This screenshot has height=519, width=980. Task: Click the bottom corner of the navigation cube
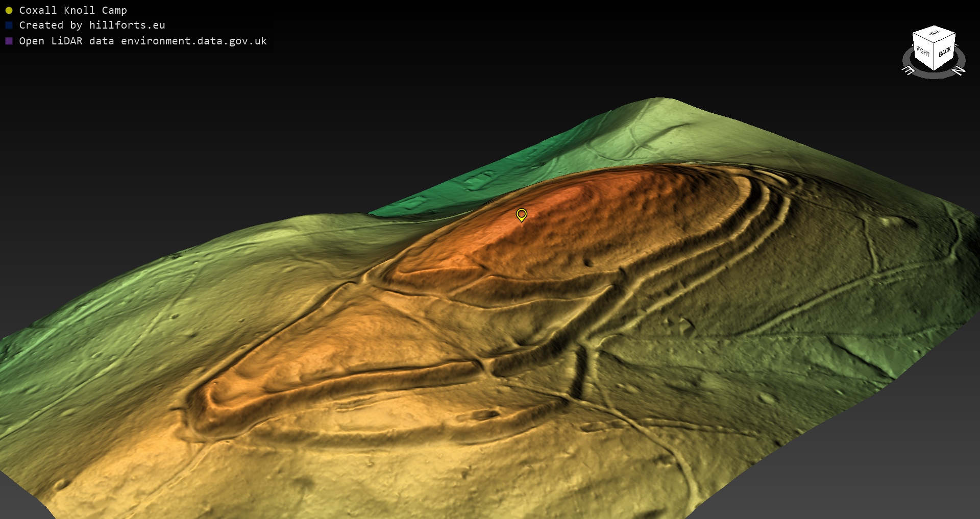(934, 70)
